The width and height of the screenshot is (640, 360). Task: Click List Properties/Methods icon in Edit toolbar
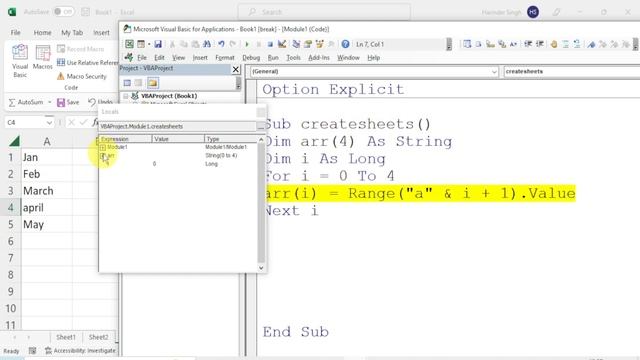click(467, 44)
